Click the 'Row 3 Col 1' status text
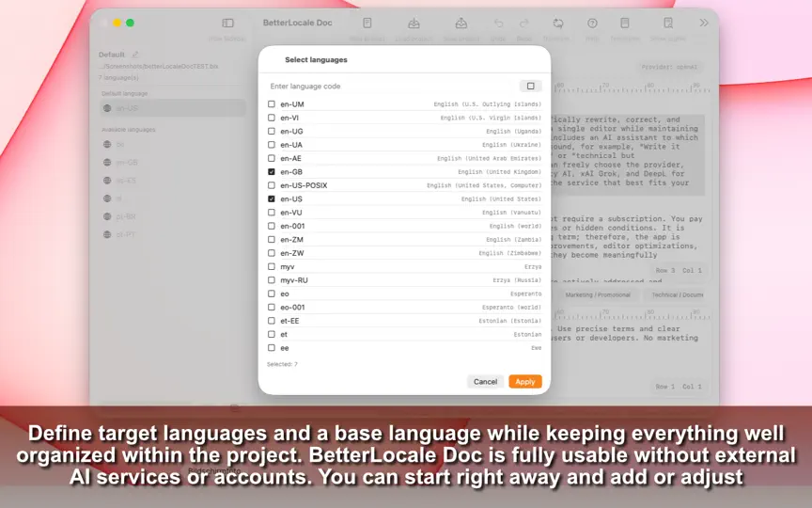 tap(679, 271)
